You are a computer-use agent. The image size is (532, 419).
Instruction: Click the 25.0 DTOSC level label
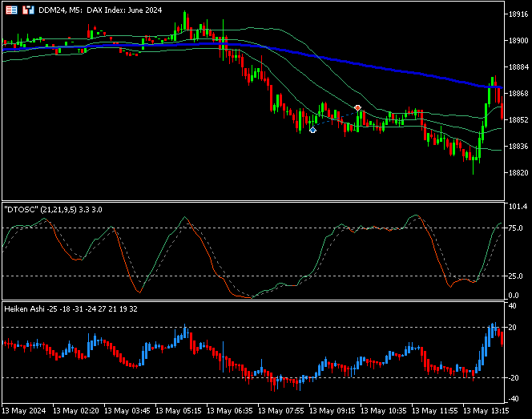click(516, 276)
